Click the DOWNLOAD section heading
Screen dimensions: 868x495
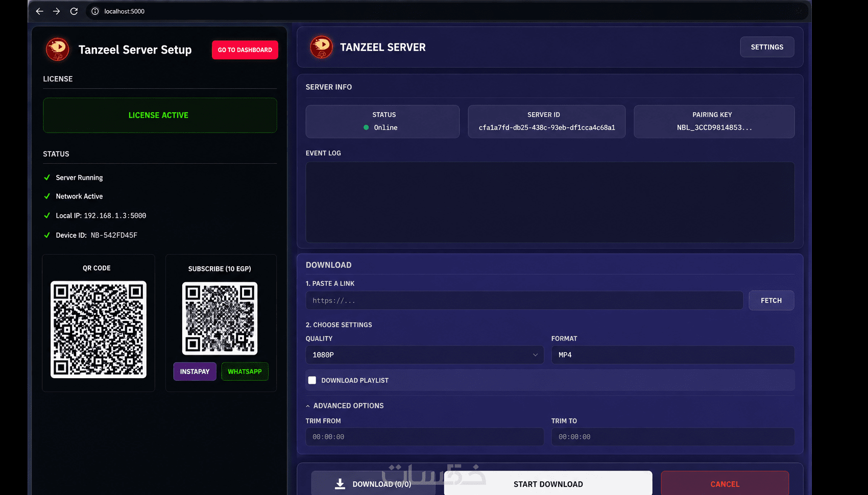coord(329,265)
